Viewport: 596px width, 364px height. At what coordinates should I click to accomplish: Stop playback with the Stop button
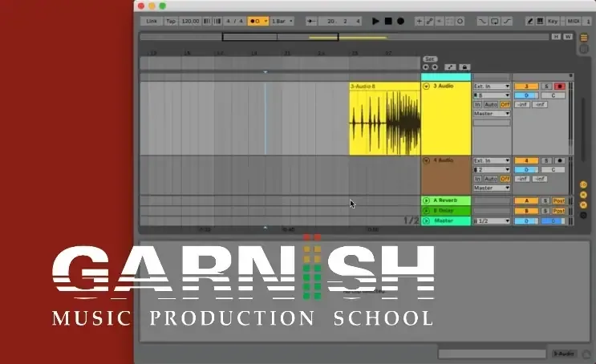tap(388, 22)
